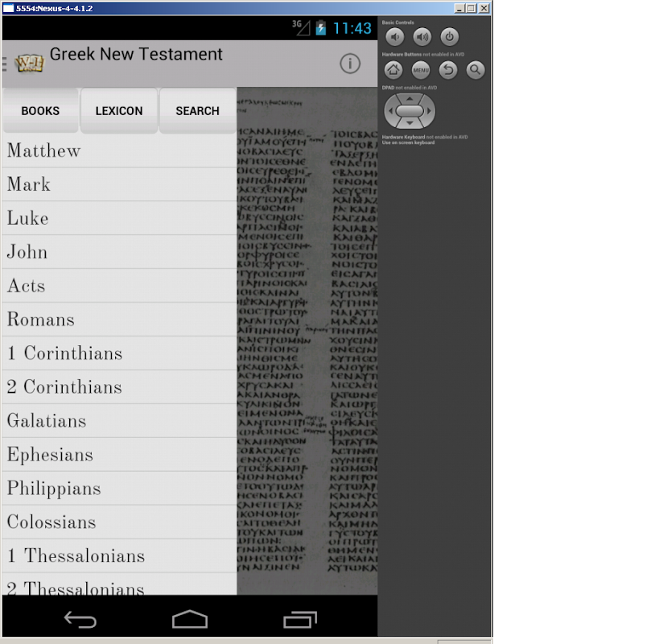This screenshot has height=644, width=659.
Task: Tap the 11:43 clock in status bar
Action: 352,29
